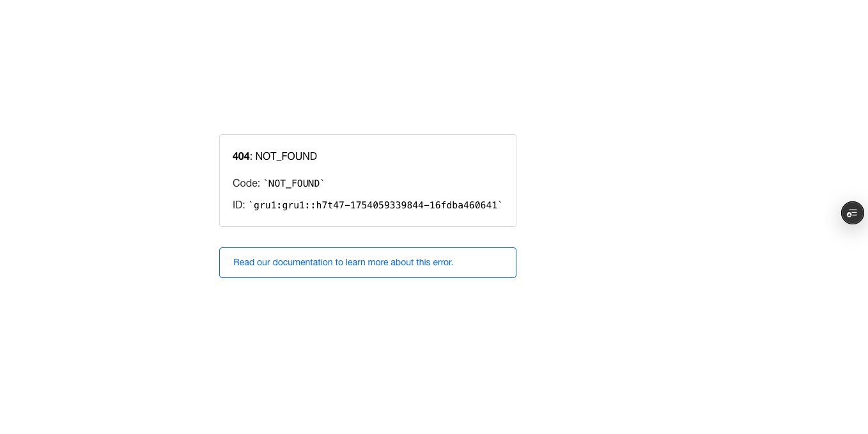
Task: Click the triangle logo inside the toolbar button
Action: tap(849, 215)
